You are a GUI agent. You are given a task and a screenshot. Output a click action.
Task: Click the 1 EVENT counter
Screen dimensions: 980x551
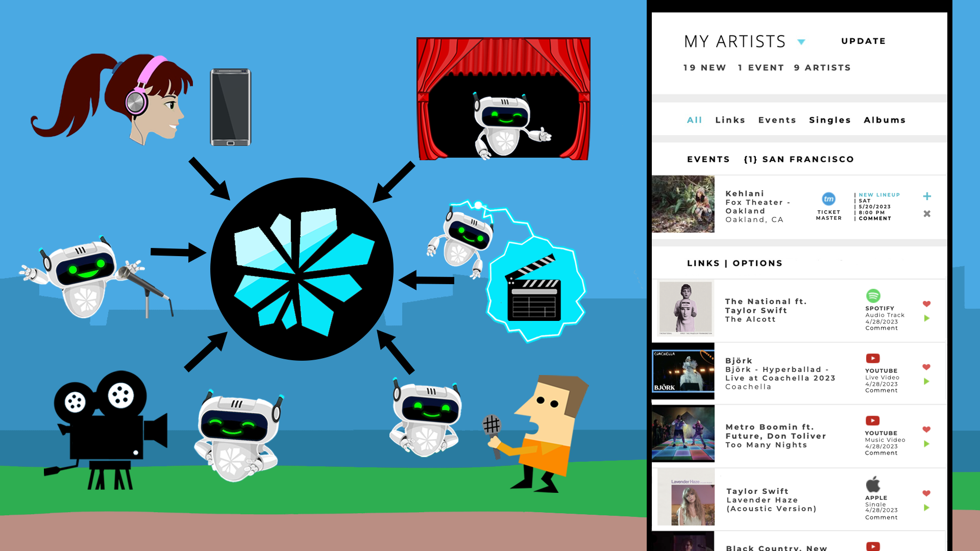(761, 67)
